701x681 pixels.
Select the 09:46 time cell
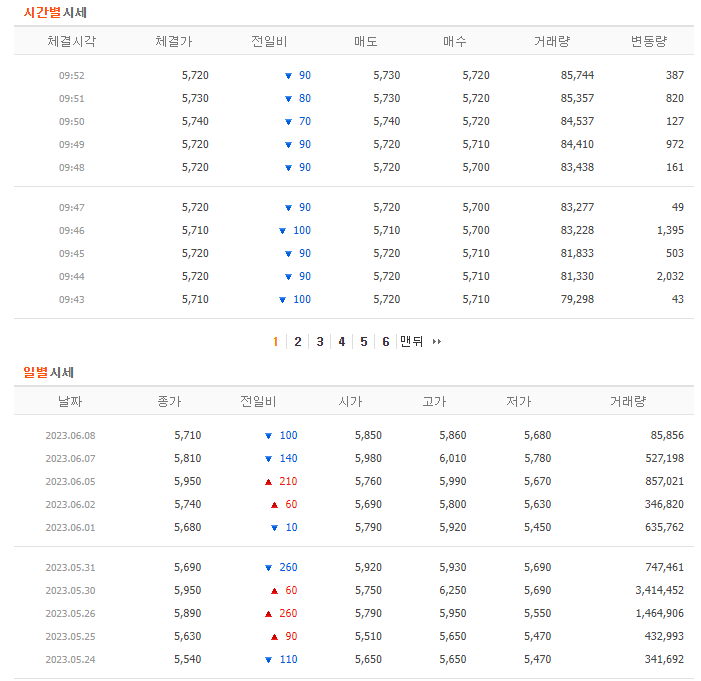(x=72, y=231)
